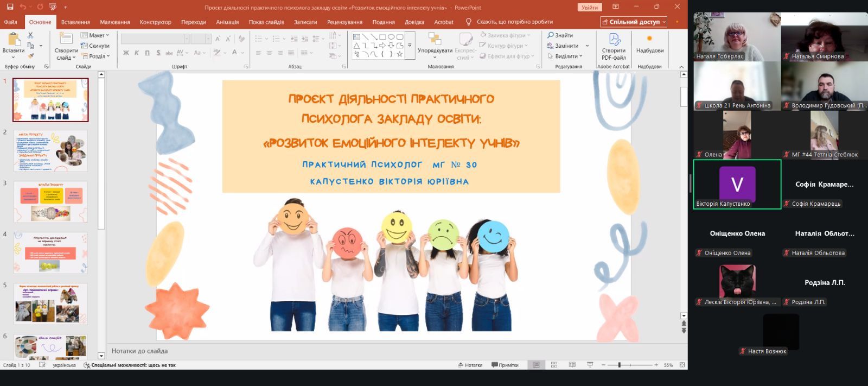
Task: Toggle bold Ж formatting
Action: 126,53
